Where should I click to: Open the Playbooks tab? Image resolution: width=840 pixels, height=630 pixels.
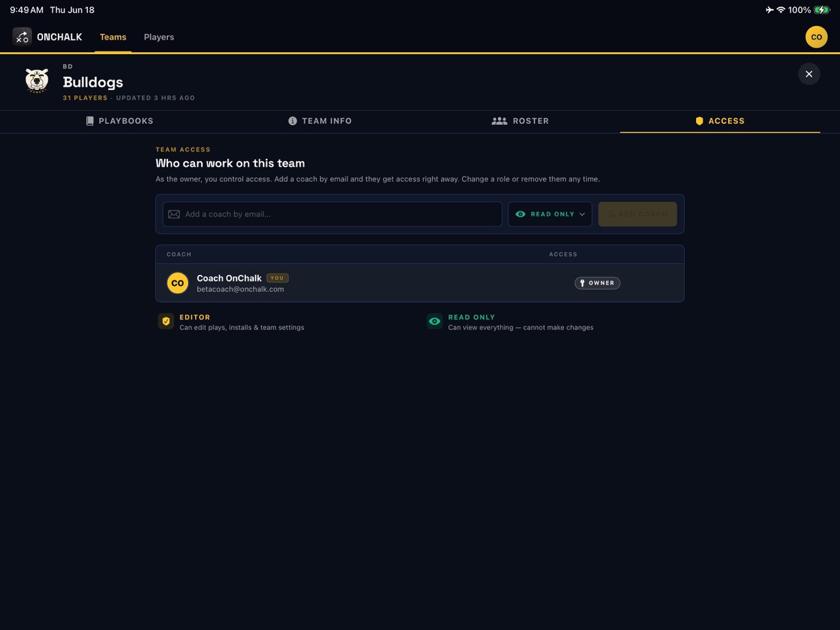120,121
